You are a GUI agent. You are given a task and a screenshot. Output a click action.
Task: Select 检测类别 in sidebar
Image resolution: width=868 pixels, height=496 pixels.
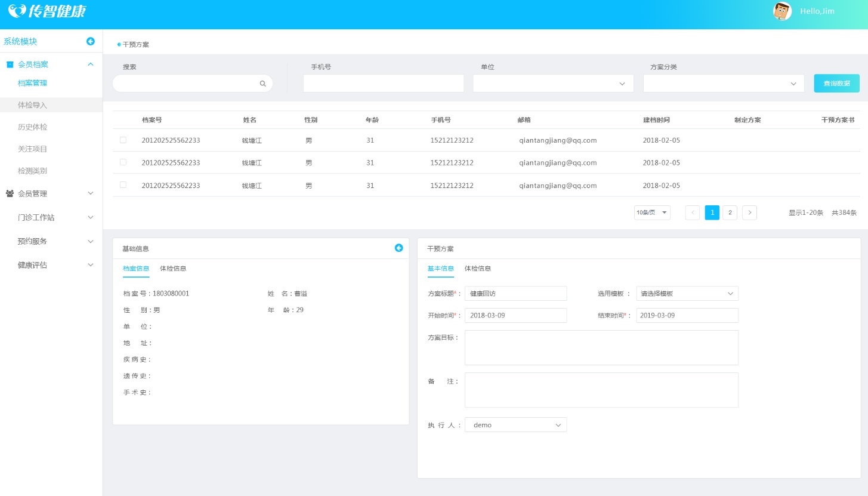click(32, 171)
